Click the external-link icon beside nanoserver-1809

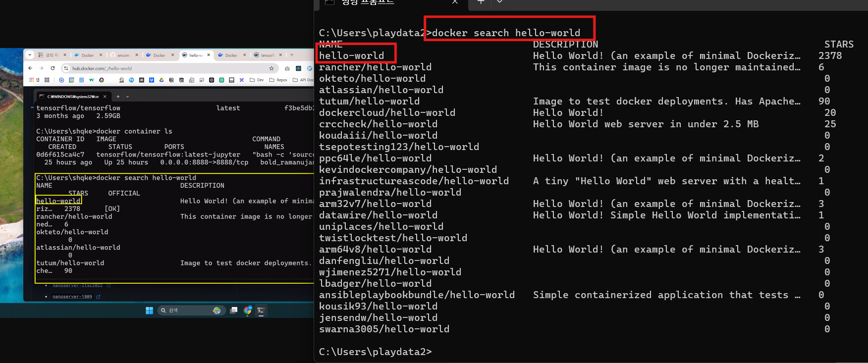pos(98,297)
